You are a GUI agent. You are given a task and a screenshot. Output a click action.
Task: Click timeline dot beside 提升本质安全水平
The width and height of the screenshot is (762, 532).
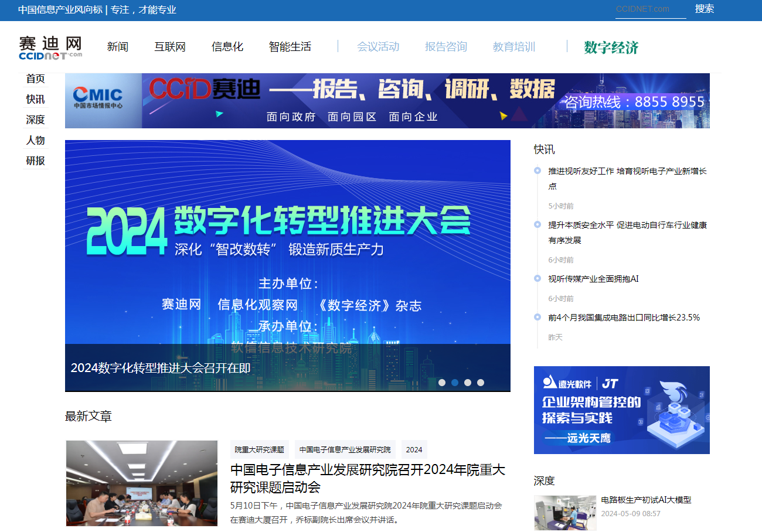click(x=538, y=224)
